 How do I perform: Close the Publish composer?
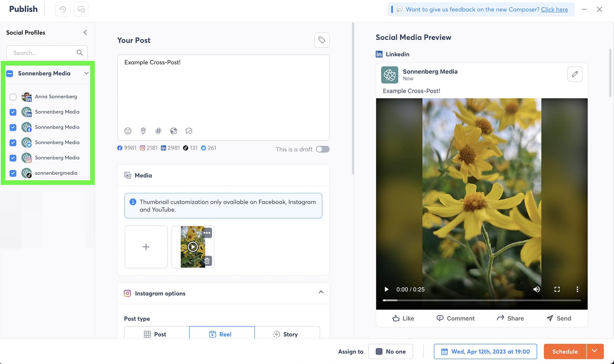coord(599,9)
